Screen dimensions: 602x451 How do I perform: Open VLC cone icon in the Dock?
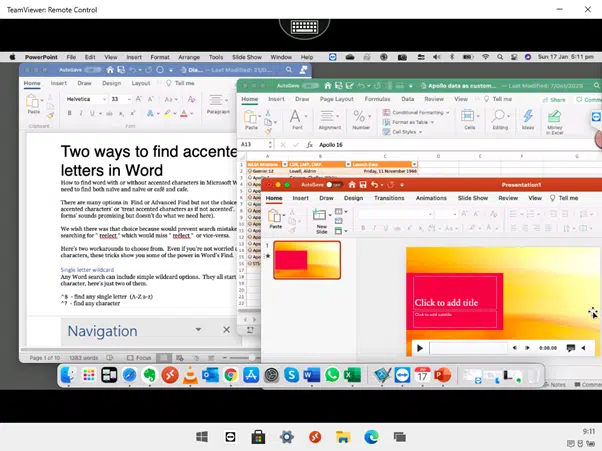point(190,375)
